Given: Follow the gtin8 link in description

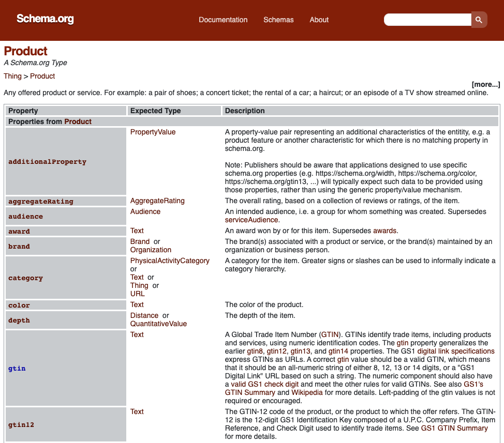Looking at the screenshot, I should tap(255, 351).
